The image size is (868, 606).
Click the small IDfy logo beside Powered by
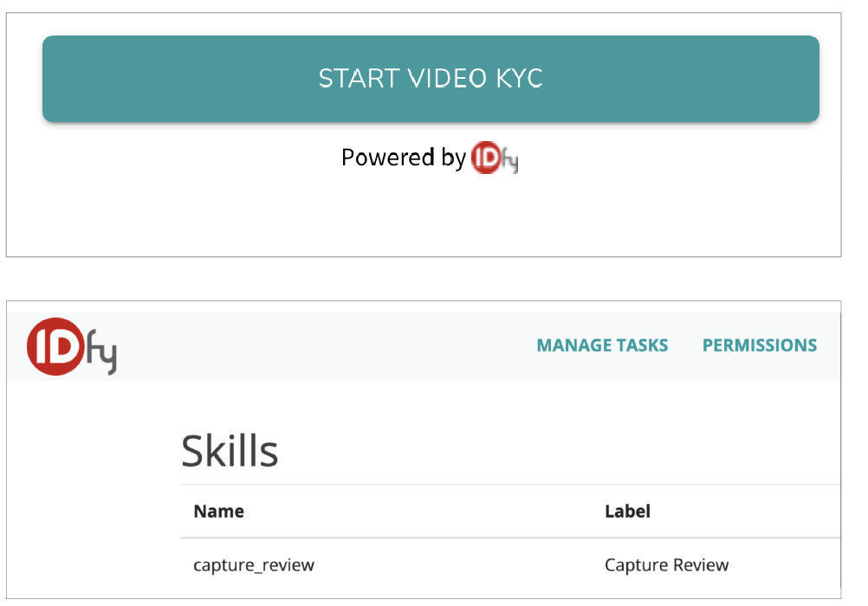pos(495,158)
